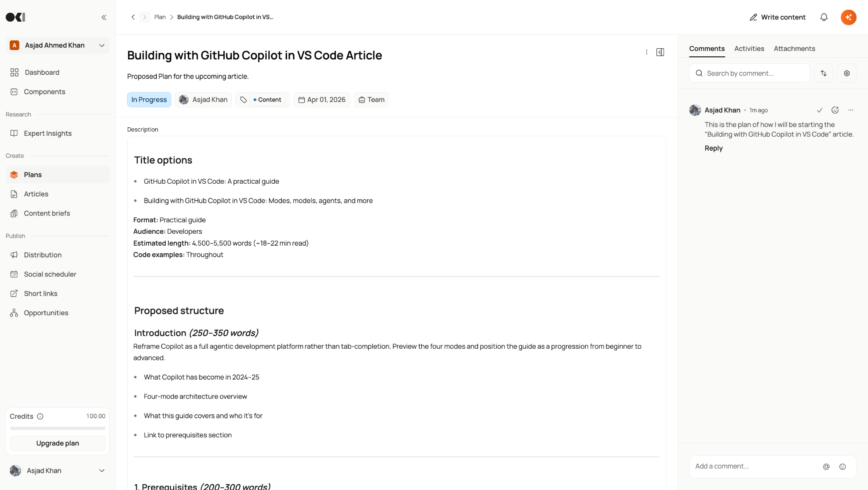Switch to the Comments tab
The image size is (868, 490).
pos(707,49)
